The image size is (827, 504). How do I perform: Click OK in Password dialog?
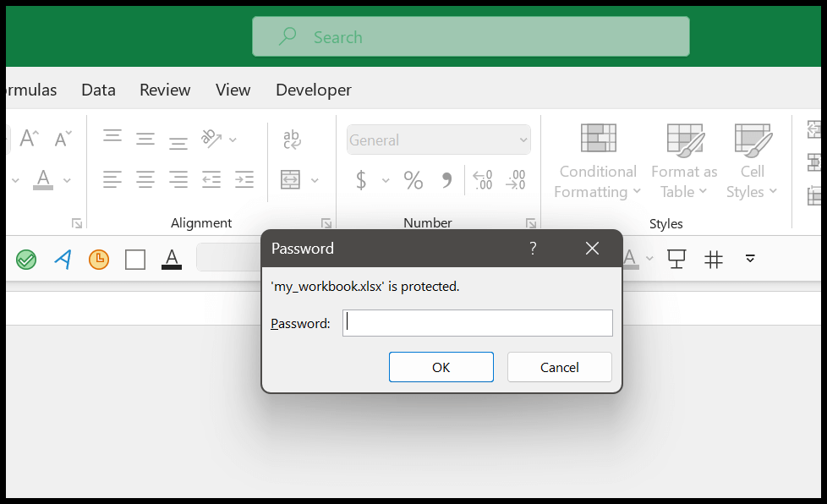tap(441, 367)
